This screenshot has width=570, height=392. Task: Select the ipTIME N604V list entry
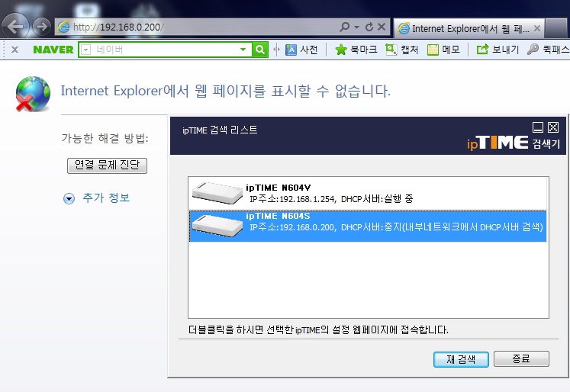(368, 193)
